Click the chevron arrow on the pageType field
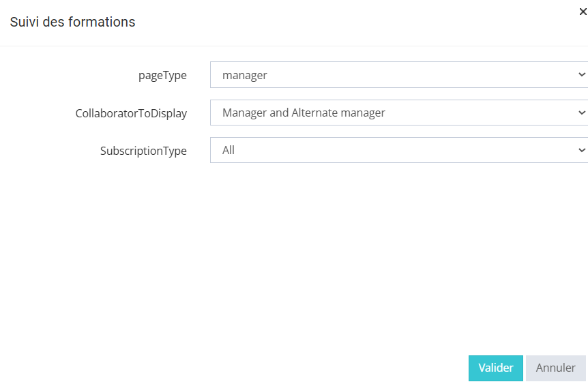The width and height of the screenshot is (588, 384). [581, 74]
